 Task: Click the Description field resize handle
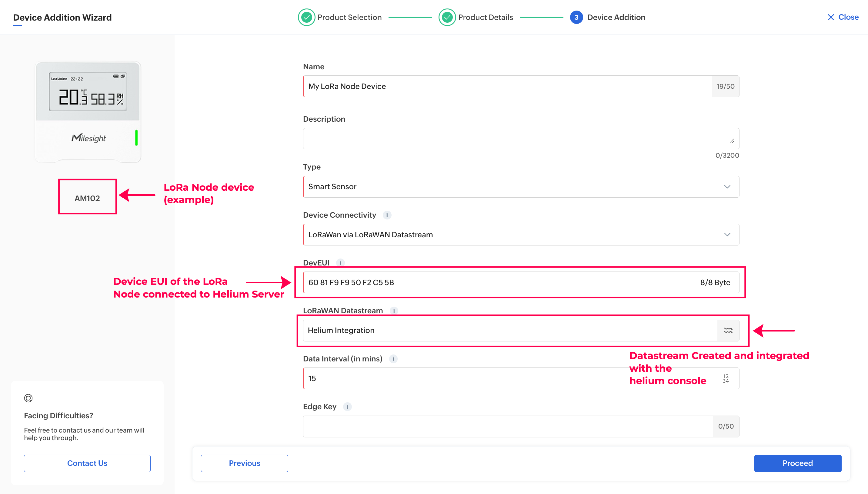[x=732, y=141]
